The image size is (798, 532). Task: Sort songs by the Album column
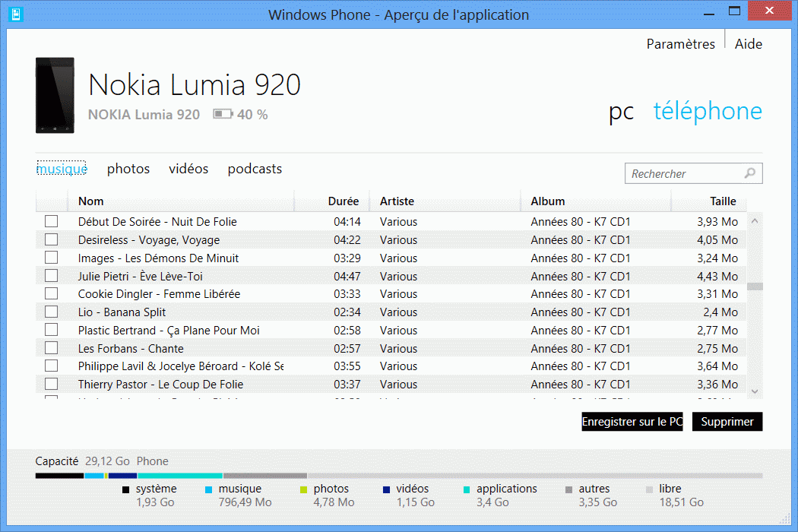(596, 201)
